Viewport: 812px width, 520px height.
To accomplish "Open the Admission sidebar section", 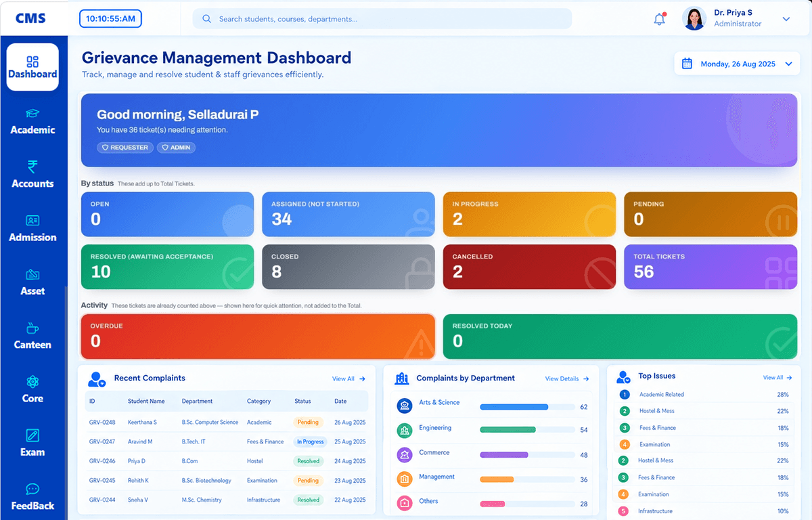I will pyautogui.click(x=32, y=229).
